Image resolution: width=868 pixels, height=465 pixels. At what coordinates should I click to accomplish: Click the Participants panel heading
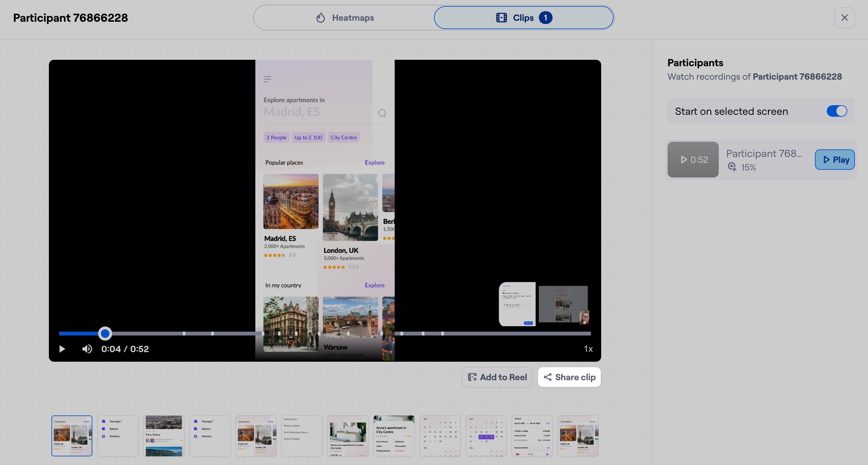coord(695,63)
